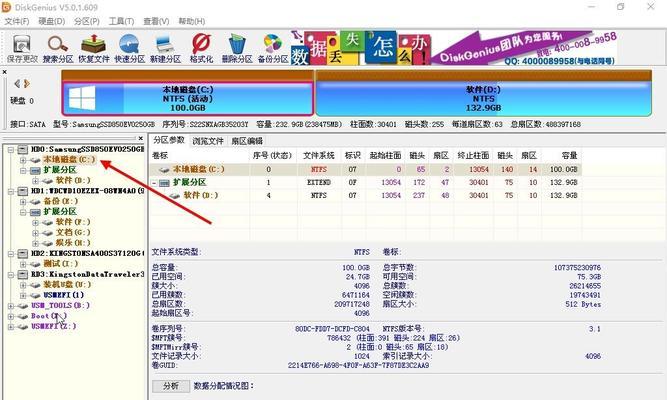This screenshot has width=667, height=400.
Task: Select HD2:KINGSTON disk in tree
Action: pyautogui.click(x=88, y=254)
